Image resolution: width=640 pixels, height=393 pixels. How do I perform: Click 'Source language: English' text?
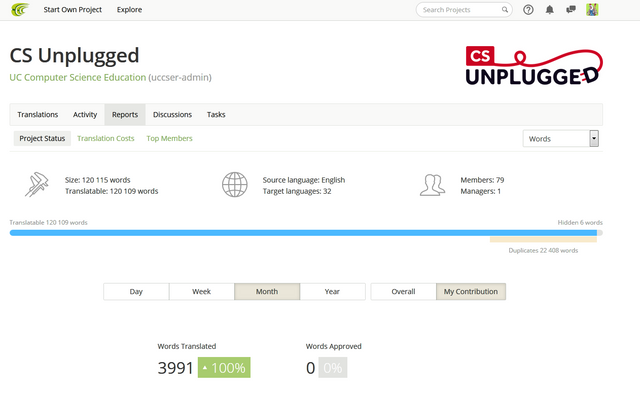click(304, 180)
